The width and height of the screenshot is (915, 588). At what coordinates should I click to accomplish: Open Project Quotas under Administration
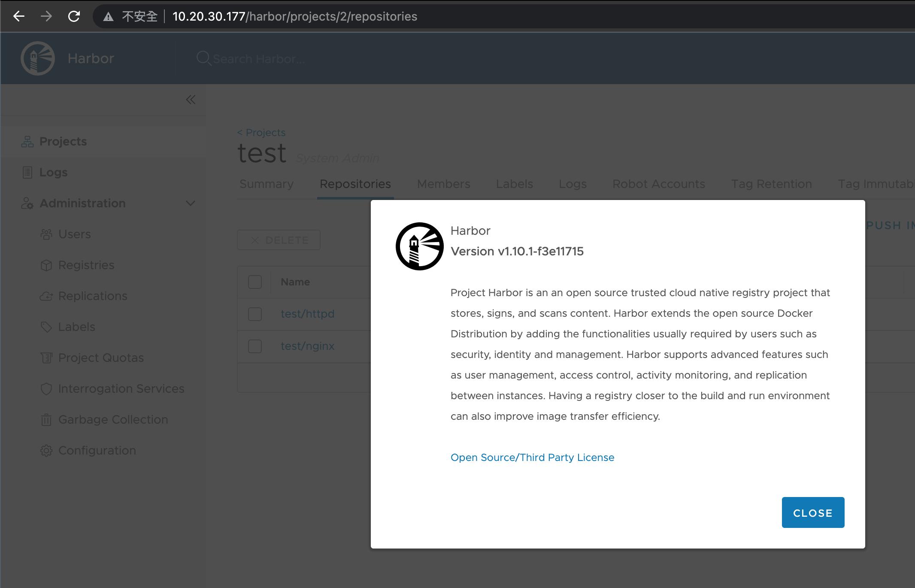(x=101, y=358)
